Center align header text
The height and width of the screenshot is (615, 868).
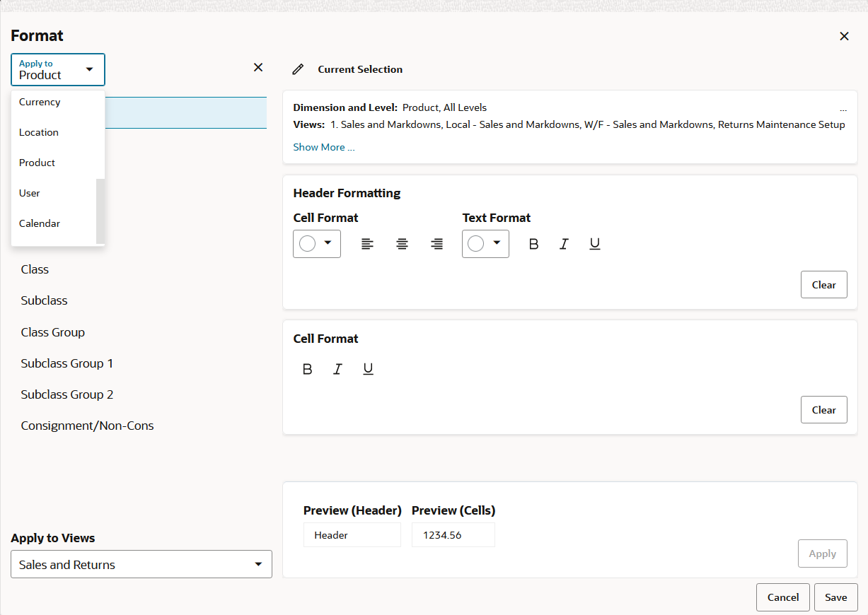pos(403,244)
